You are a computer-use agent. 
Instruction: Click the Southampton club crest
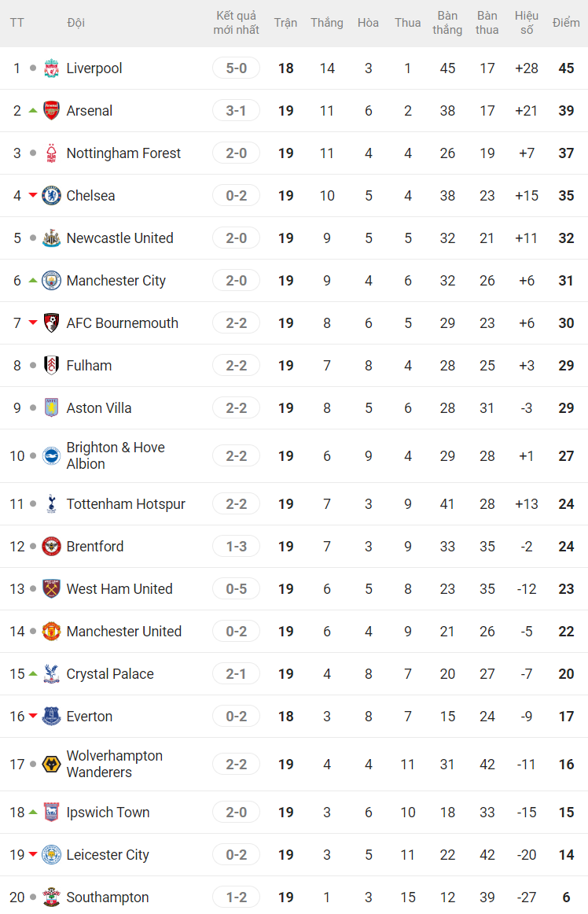pos(51,897)
